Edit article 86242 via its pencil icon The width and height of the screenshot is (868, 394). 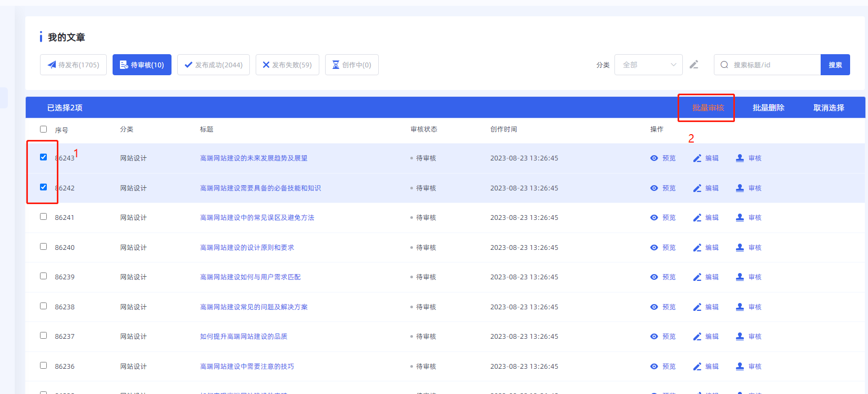(697, 188)
